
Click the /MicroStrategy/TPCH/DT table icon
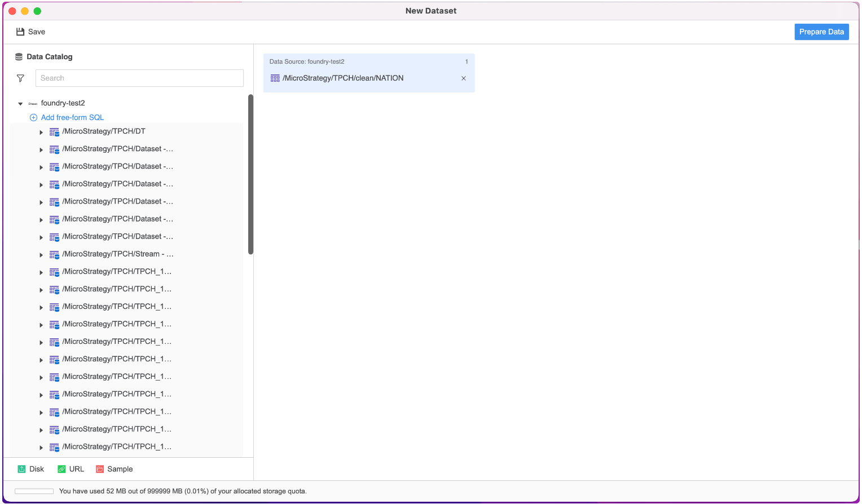[54, 132]
